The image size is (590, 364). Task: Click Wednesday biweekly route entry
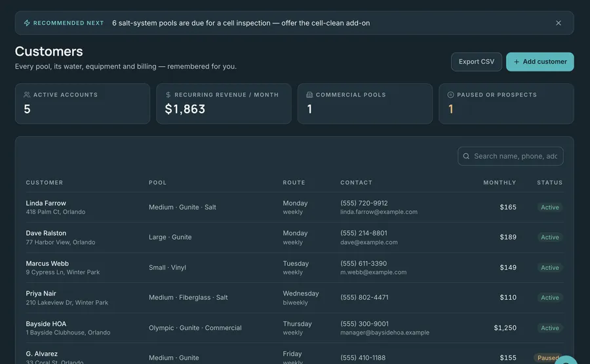(301, 298)
